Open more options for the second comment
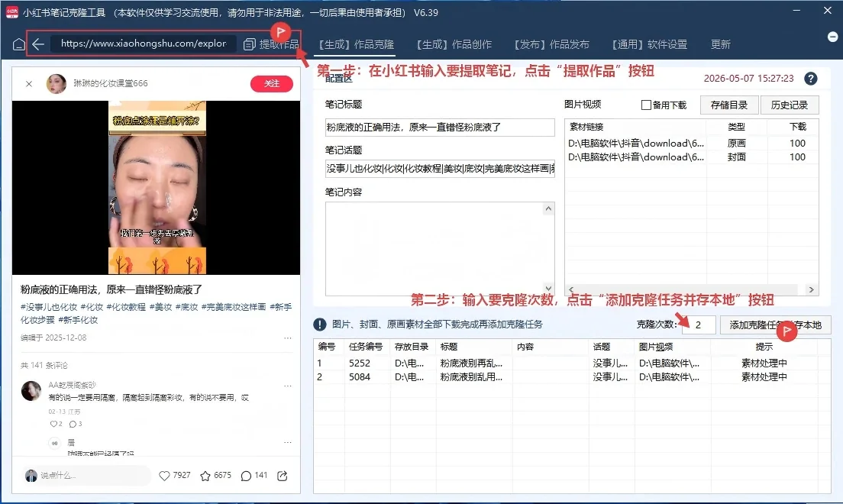 (288, 442)
